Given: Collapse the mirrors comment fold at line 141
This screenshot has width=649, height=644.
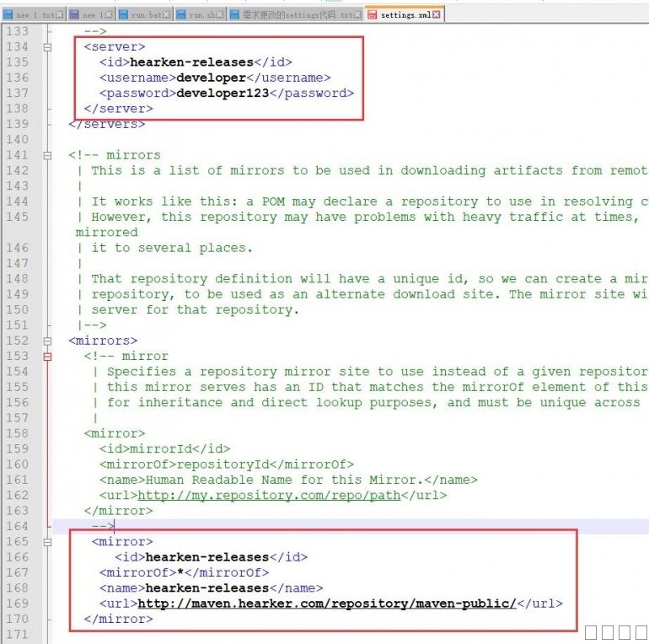Looking at the screenshot, I should [x=48, y=155].
